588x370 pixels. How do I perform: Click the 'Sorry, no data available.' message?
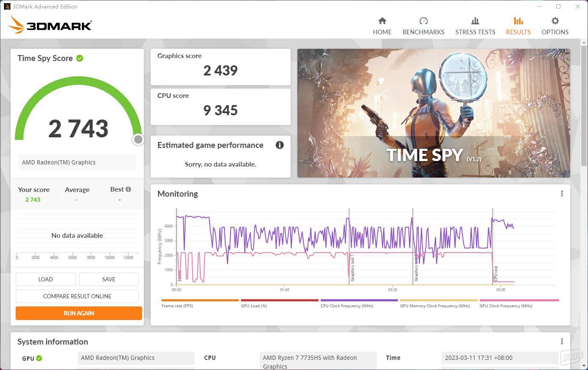[x=220, y=164]
